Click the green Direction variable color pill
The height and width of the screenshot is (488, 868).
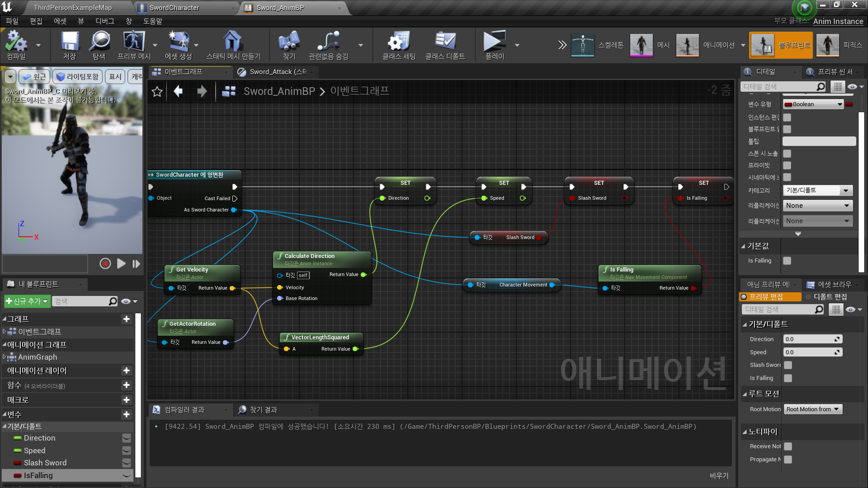point(18,438)
